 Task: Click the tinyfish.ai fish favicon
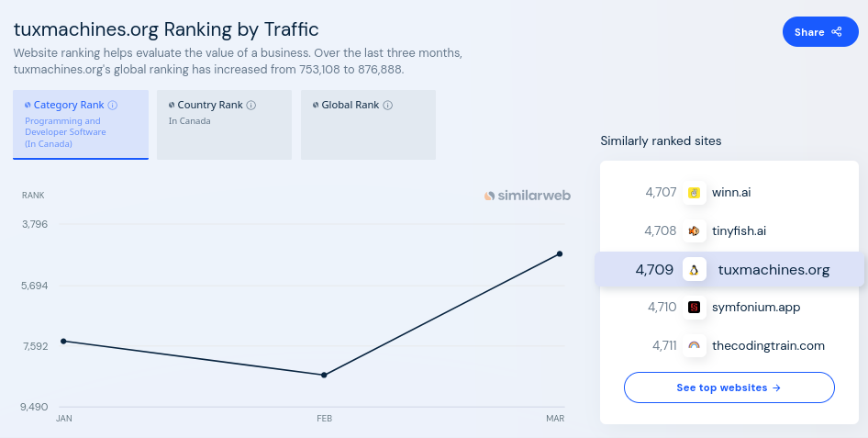[695, 230]
